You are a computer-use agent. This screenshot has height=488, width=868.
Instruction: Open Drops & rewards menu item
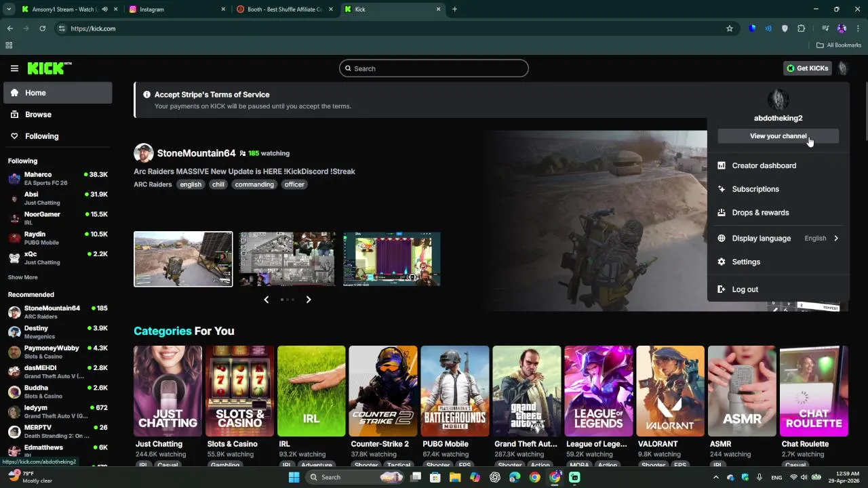pyautogui.click(x=778, y=212)
